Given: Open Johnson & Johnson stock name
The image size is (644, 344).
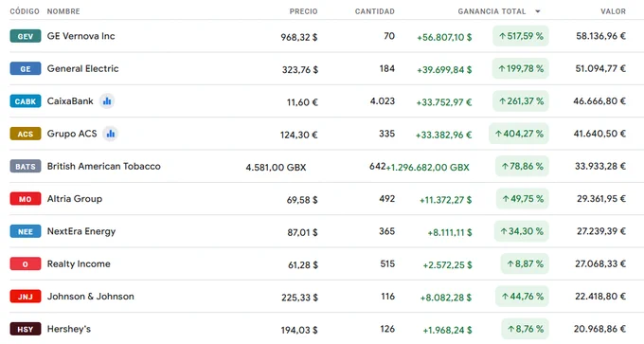Looking at the screenshot, I should (90, 297).
